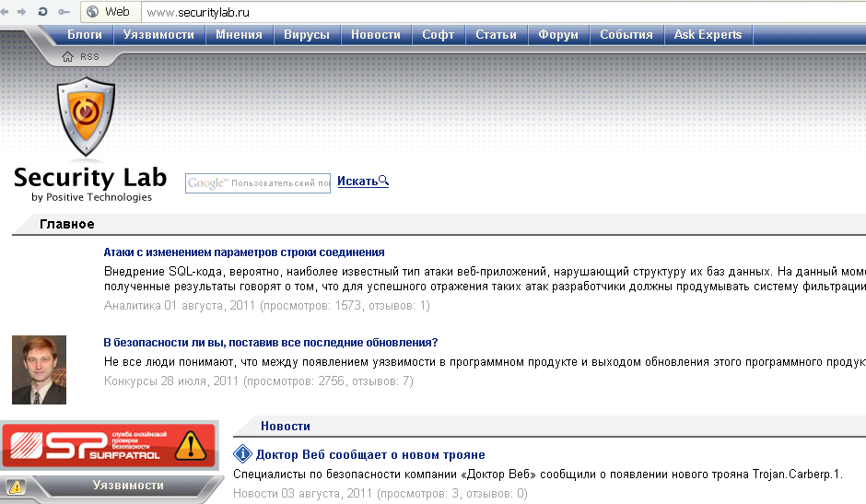This screenshot has width=866, height=504.
Task: Click the warning triangle beside Уязвимости panel
Action: [16, 486]
